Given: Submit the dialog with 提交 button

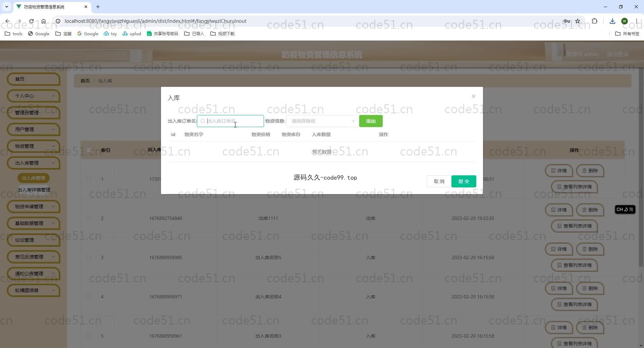Looking at the screenshot, I should [x=464, y=181].
